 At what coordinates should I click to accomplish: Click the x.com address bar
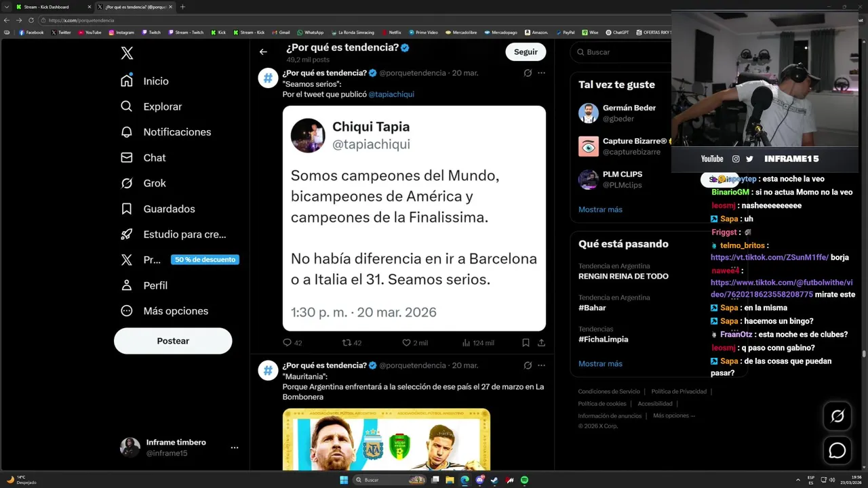[x=353, y=20]
